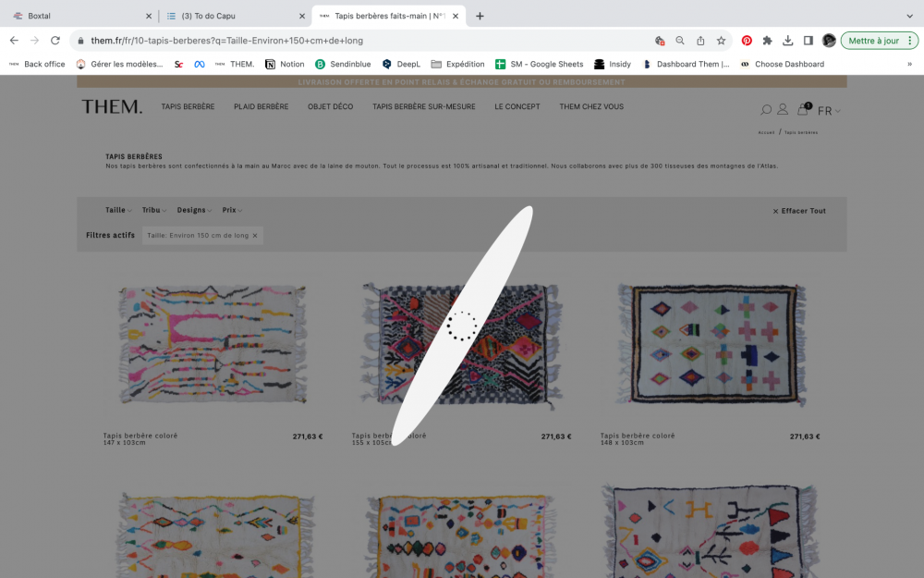The image size is (924, 578).
Task: Open the extensions puzzle icon
Action: (767, 40)
